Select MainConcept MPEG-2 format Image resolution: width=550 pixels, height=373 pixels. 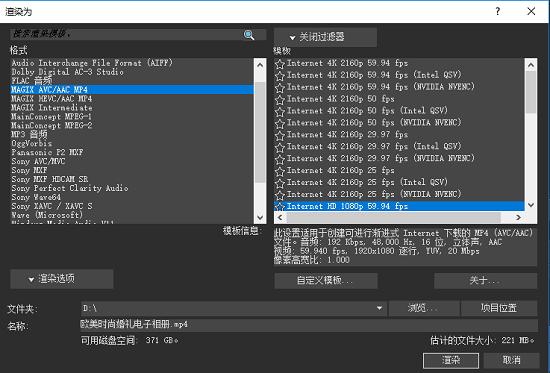pyautogui.click(x=132, y=125)
